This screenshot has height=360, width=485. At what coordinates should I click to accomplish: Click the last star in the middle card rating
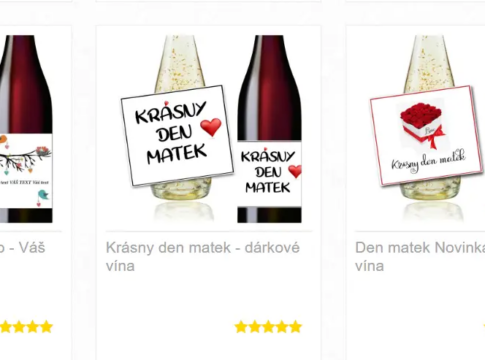coord(296,327)
